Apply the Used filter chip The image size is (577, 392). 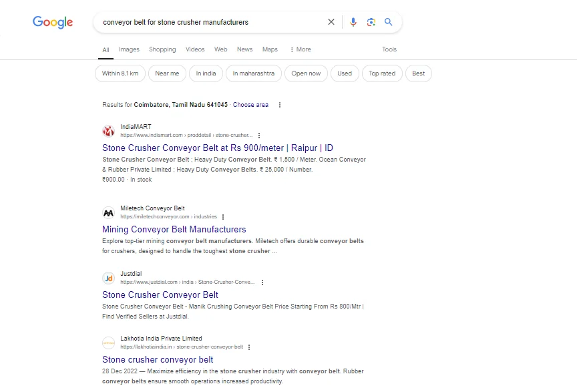345,73
